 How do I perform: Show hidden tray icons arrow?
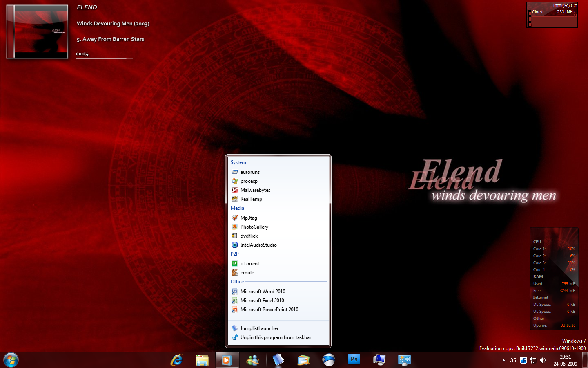click(503, 360)
